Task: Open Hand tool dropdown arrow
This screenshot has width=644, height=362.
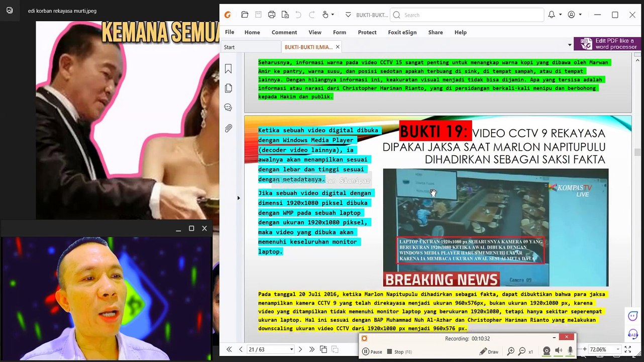Action: click(x=333, y=15)
